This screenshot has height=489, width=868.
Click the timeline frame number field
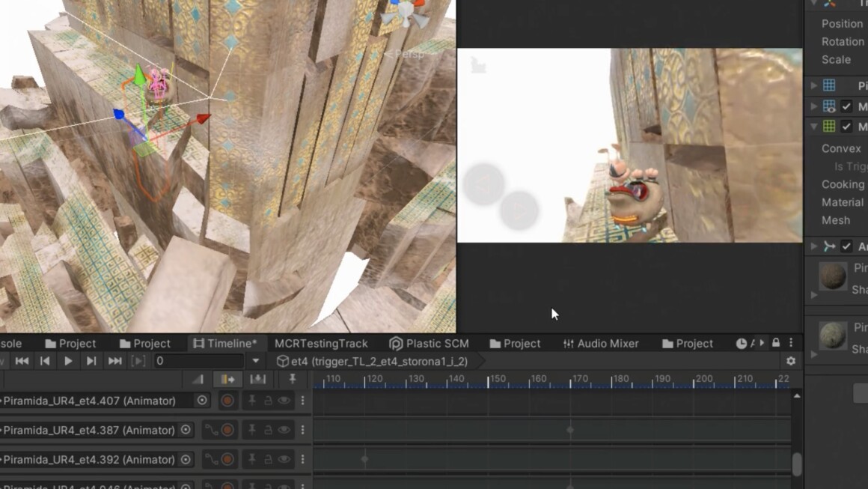point(198,361)
